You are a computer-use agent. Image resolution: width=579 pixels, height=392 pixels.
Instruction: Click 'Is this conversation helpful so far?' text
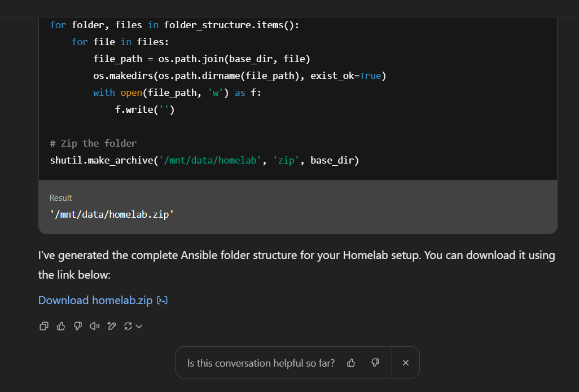point(261,363)
